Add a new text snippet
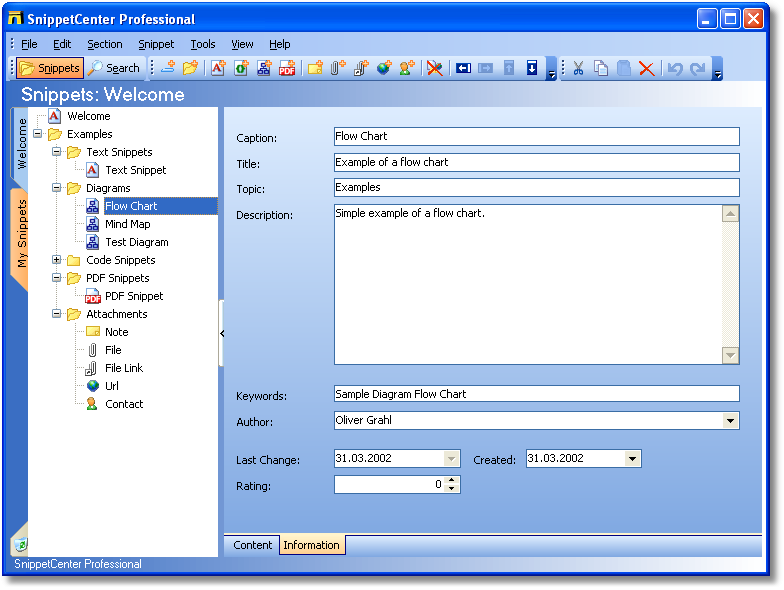 pyautogui.click(x=218, y=68)
